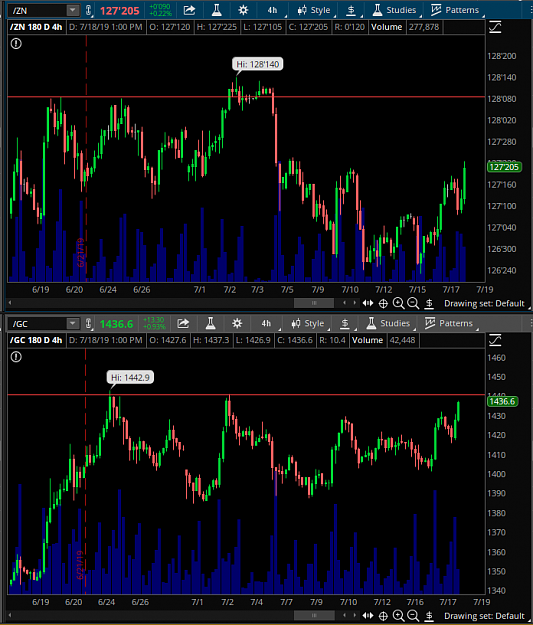Toggle crosshair cursor icon under /ZN chart
The height and width of the screenshot is (625, 533).
tap(383, 304)
